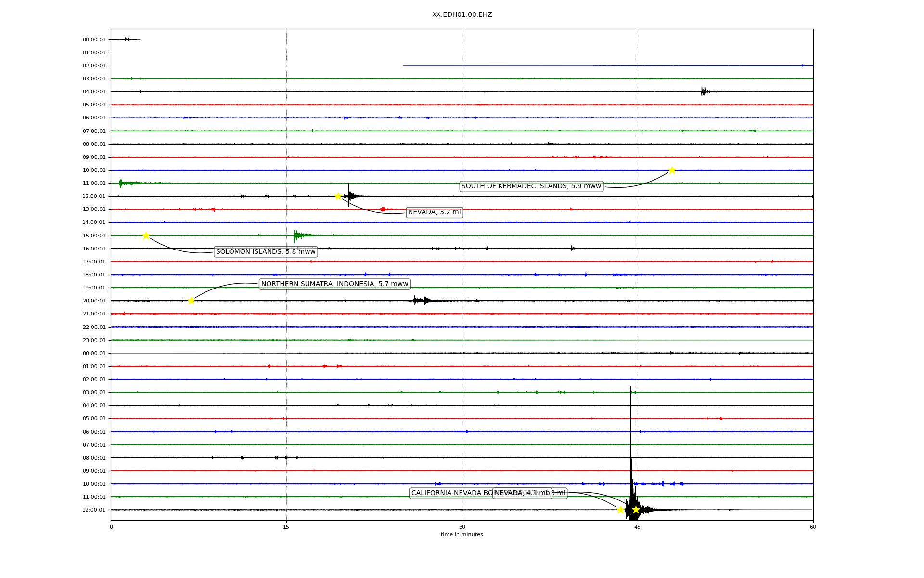The height and width of the screenshot is (578, 924).
Task: Click the blue partial trace on the 02:00:01 row
Action: [x=606, y=66]
